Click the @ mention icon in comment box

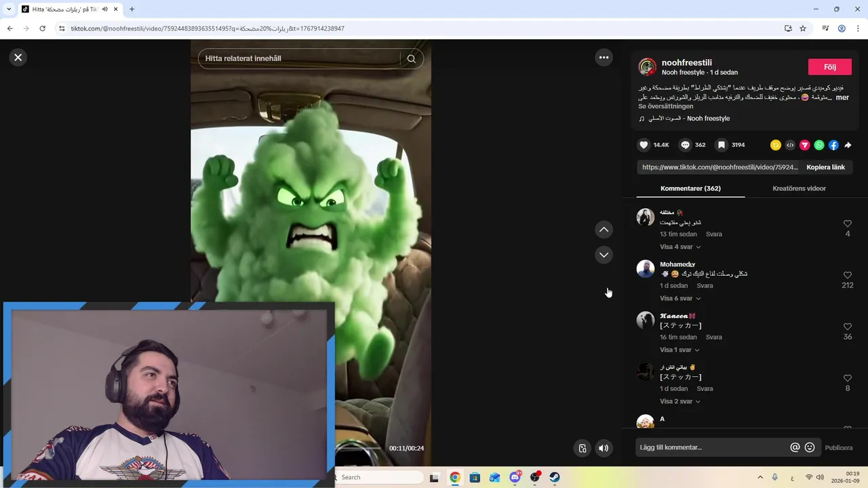pos(795,447)
